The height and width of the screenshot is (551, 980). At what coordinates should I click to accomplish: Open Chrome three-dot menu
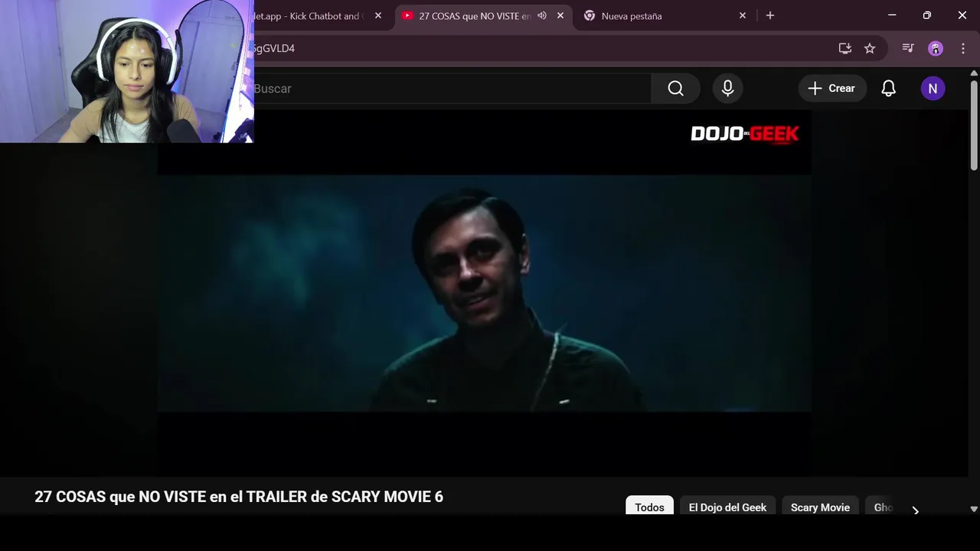(x=963, y=48)
